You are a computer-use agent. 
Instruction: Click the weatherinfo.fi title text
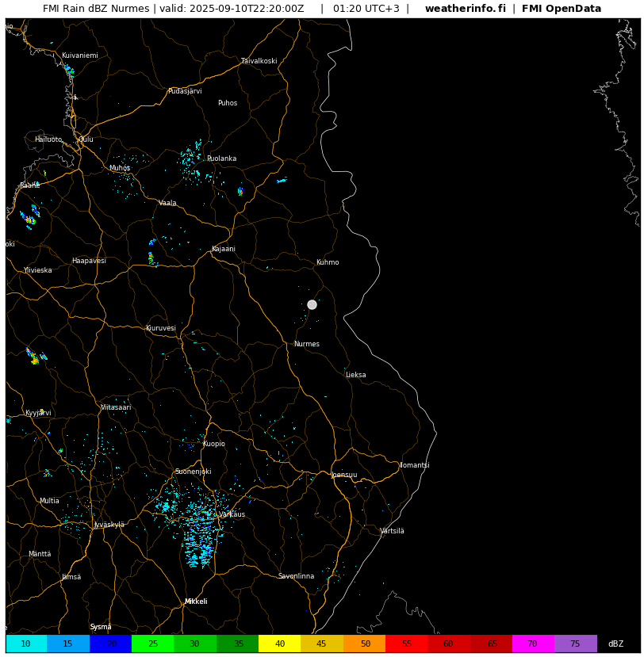coord(466,9)
